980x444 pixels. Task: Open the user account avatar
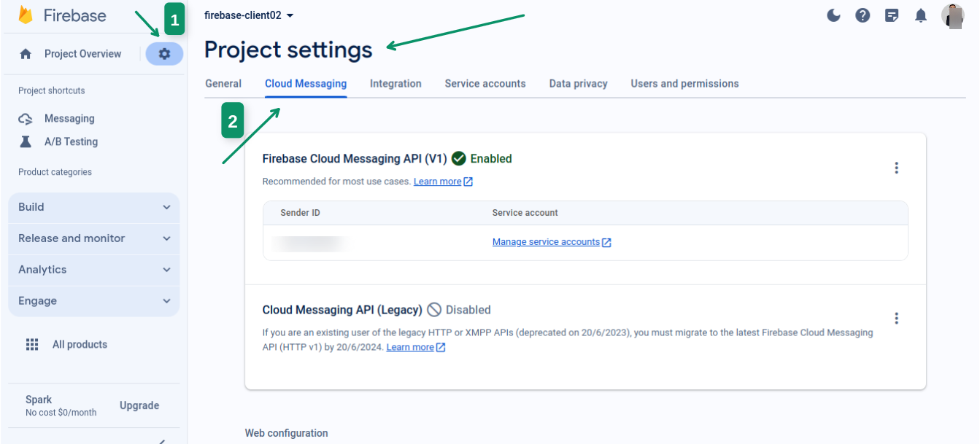click(952, 15)
